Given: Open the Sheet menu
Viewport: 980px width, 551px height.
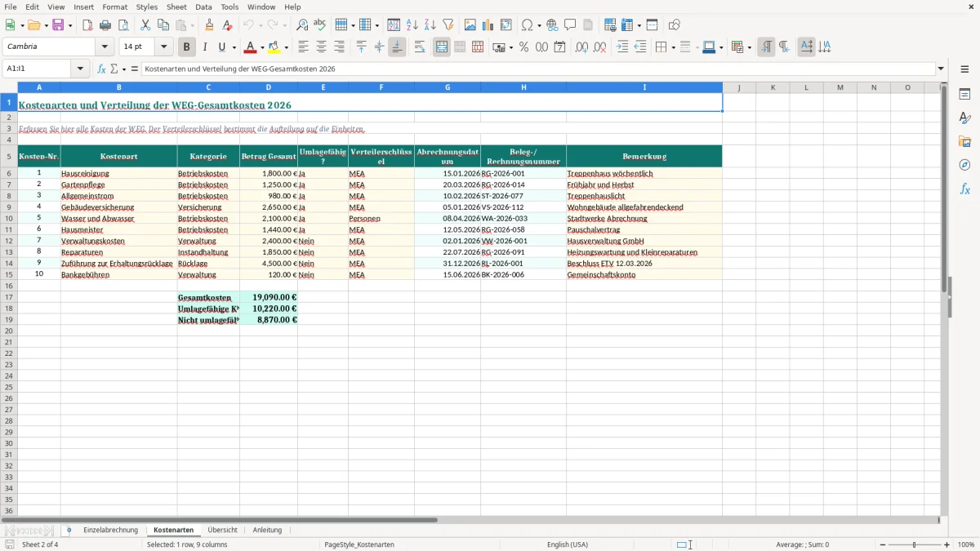Looking at the screenshot, I should click(176, 7).
